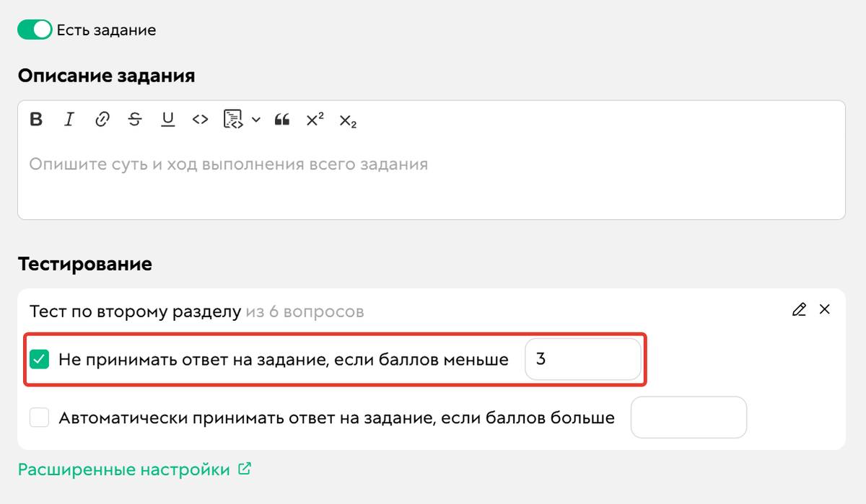Viewport: 866px width, 504px height.
Task: Open the code block language dropdown arrow
Action: pos(255,120)
